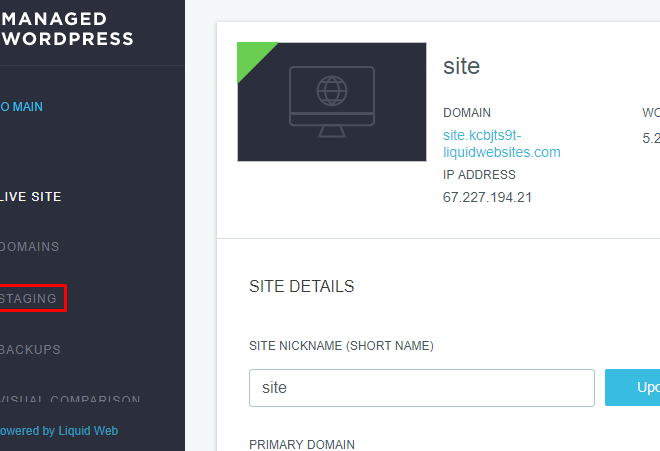Viewport: 660px width, 451px height.
Task: Open the Backups sidebar item
Action: [x=30, y=350]
